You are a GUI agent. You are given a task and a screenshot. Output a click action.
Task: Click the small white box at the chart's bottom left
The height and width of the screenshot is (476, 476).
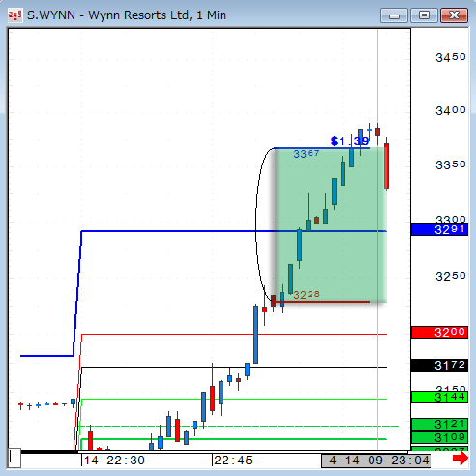point(15,458)
